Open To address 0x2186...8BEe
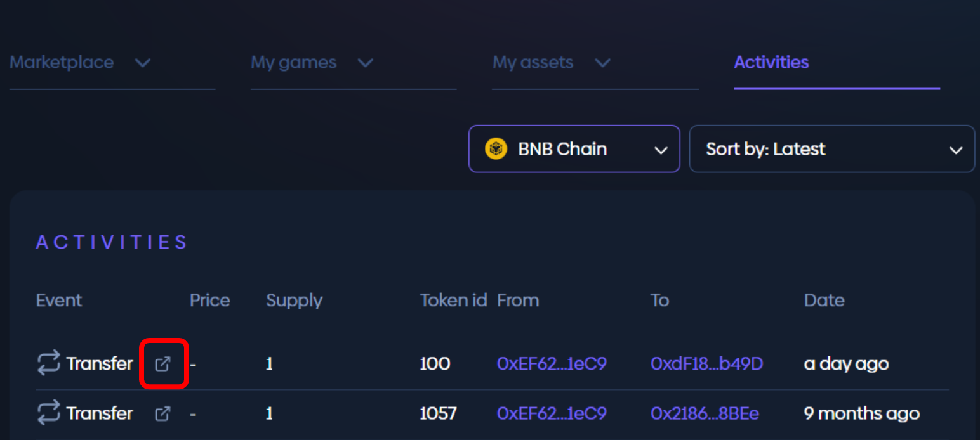Viewport: 980px width, 440px height. (x=705, y=414)
